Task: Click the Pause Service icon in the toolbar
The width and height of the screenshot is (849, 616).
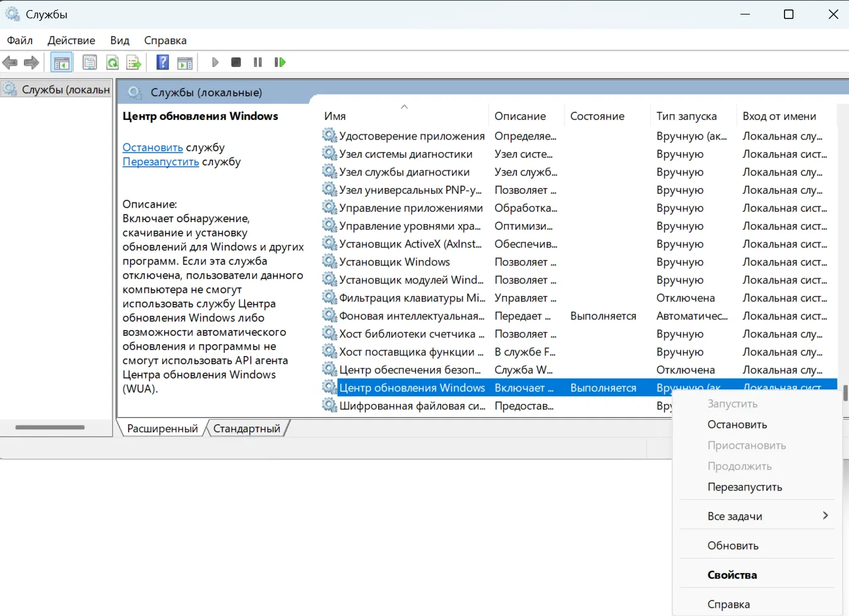Action: [x=258, y=62]
